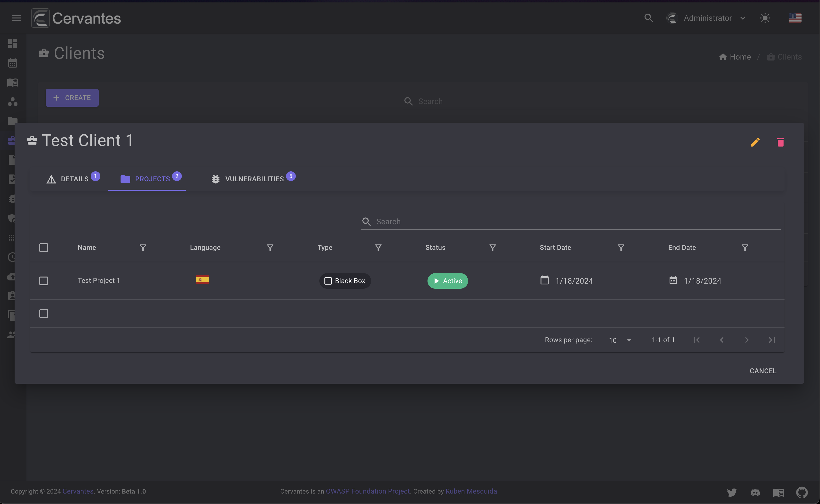Open OWASP Foundation Project link
Image resolution: width=820 pixels, height=504 pixels.
[368, 491]
